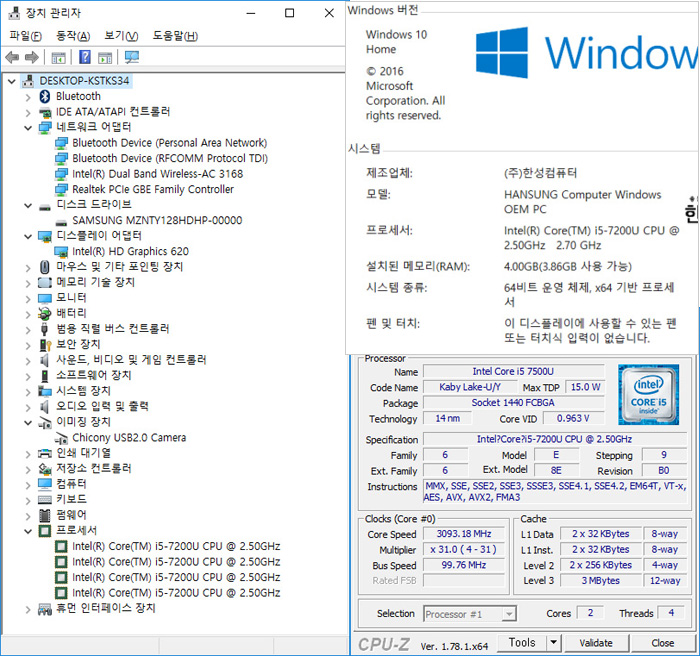The height and width of the screenshot is (657, 700).
Task: Click the 시스템 장치 category icon
Action: pyautogui.click(x=45, y=391)
